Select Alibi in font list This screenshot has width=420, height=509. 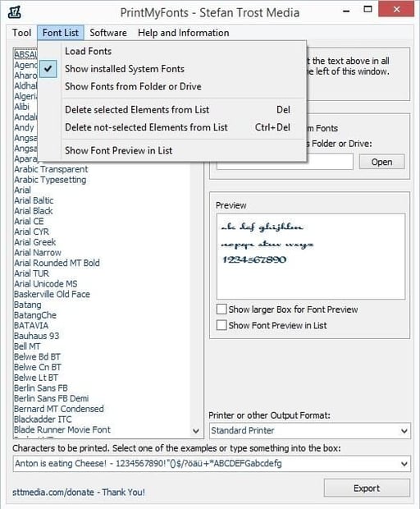point(21,107)
